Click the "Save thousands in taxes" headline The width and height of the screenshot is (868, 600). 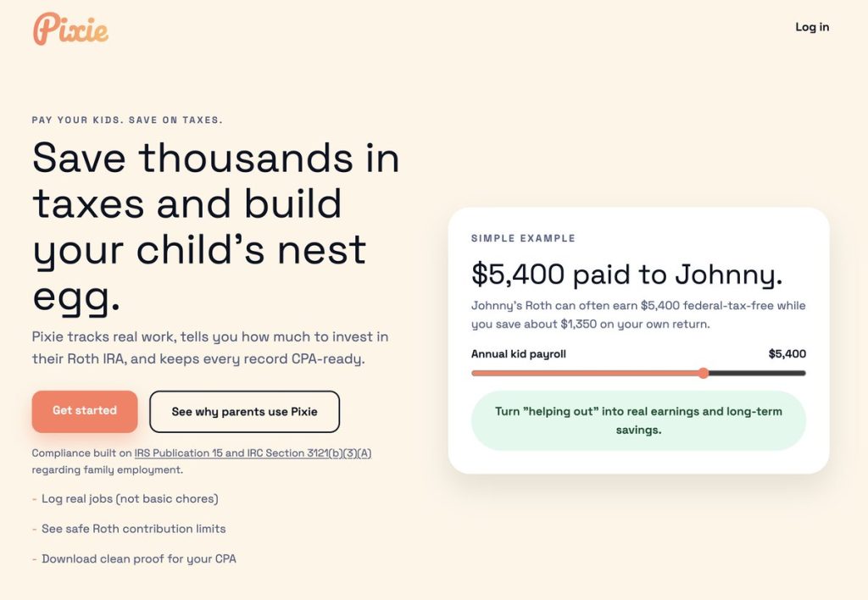215,226
